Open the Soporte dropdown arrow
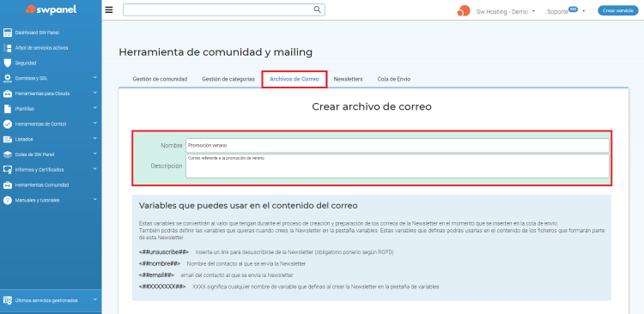 [x=584, y=11]
